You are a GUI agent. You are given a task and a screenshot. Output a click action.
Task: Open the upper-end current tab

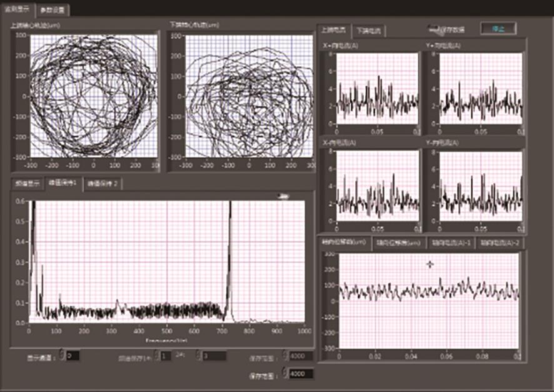335,30
